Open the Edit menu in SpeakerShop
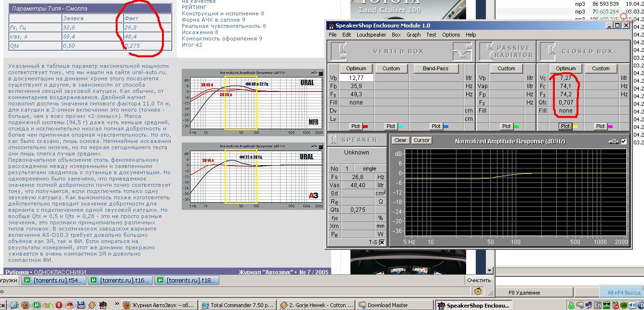This screenshot has height=310, width=644. (347, 35)
